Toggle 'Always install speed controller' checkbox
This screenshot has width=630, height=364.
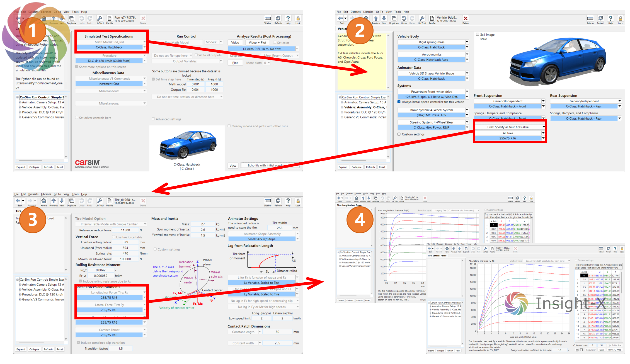coord(399,102)
